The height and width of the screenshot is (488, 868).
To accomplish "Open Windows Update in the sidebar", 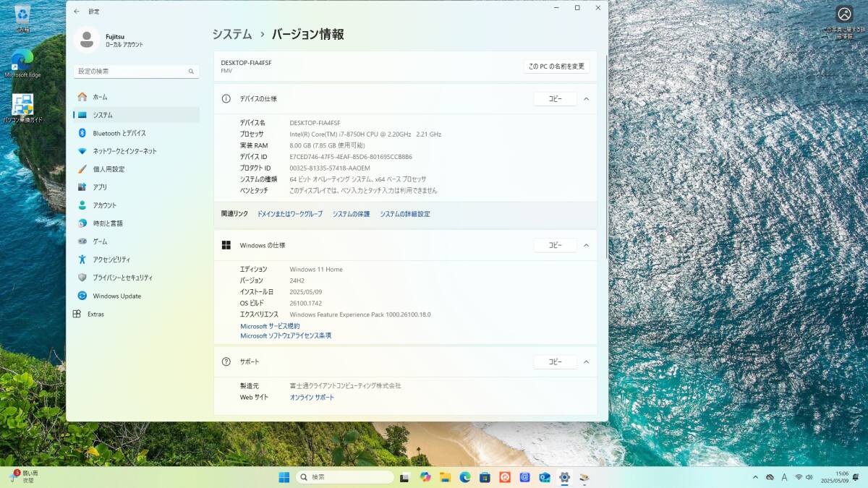I will point(136,296).
